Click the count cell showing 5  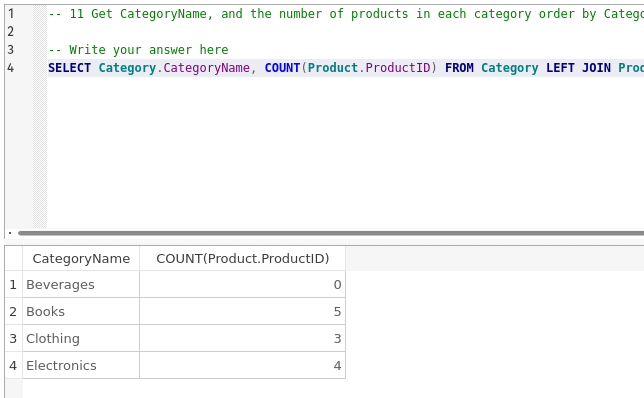pos(242,311)
